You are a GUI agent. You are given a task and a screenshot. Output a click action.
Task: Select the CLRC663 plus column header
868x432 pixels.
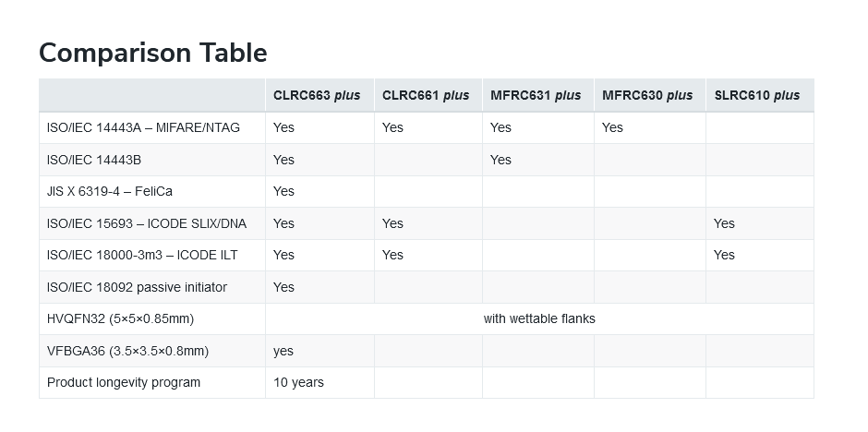[317, 95]
